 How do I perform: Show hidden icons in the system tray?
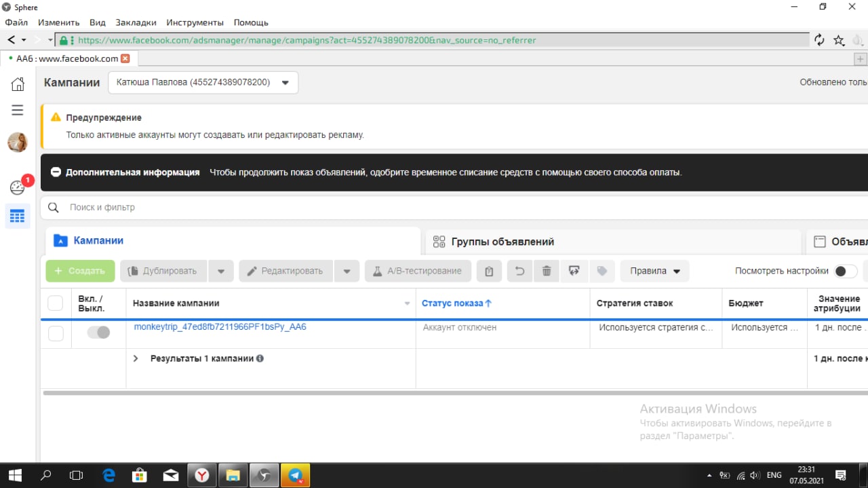click(709, 476)
